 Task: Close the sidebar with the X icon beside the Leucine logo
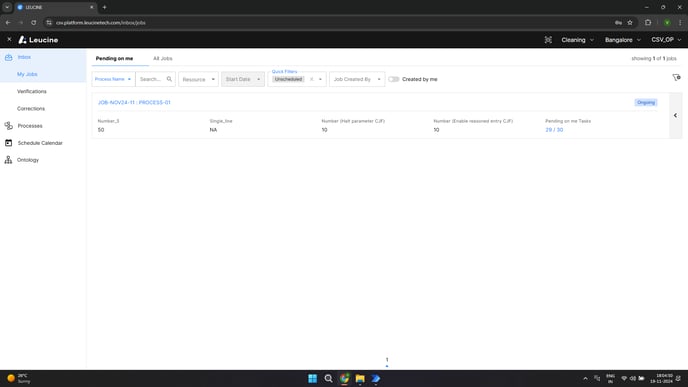click(9, 39)
